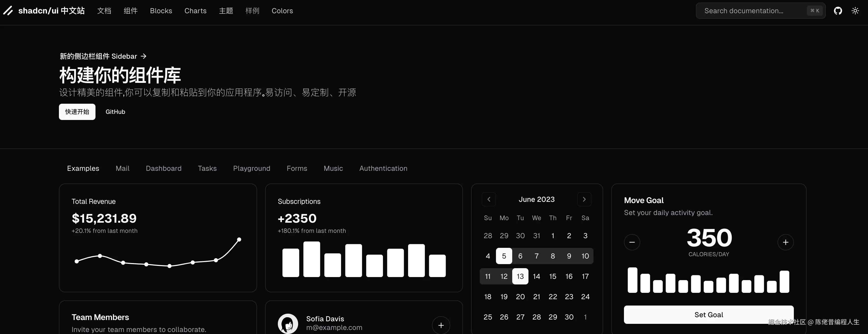
Task: Open the Colors menu item
Action: click(282, 11)
